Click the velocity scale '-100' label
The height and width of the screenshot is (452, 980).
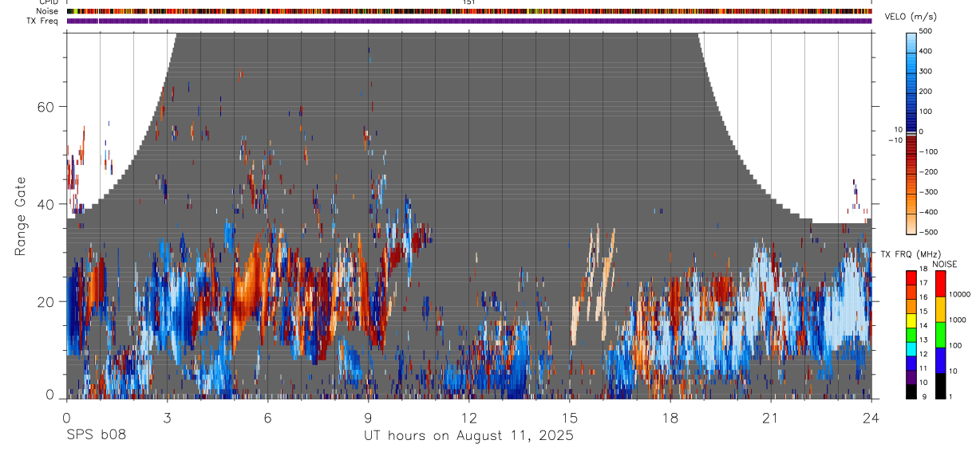coord(929,151)
